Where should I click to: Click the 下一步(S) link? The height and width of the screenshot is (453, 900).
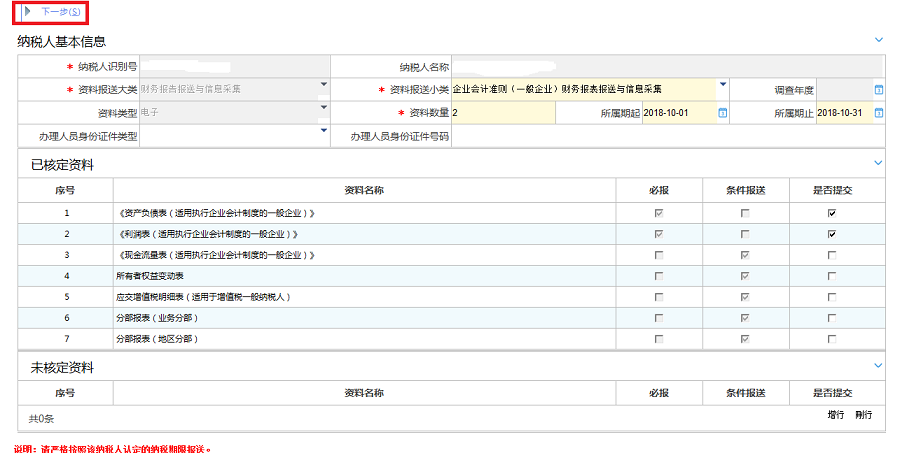[x=61, y=12]
